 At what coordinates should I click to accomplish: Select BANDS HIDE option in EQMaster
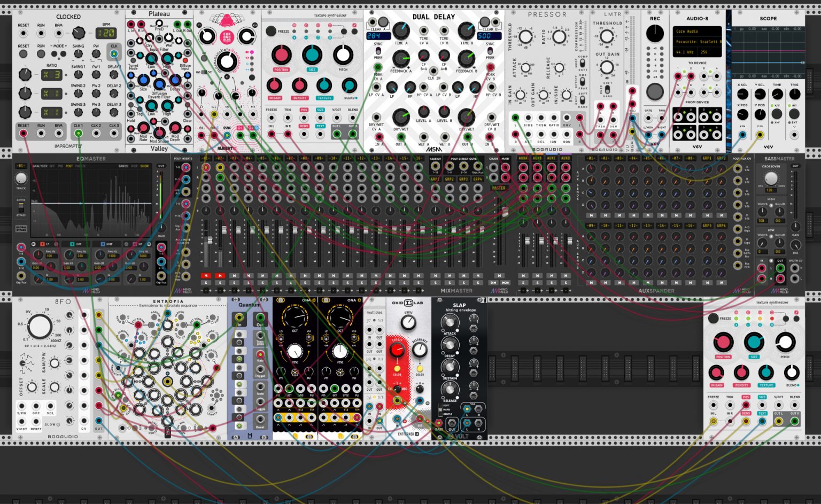(135, 166)
